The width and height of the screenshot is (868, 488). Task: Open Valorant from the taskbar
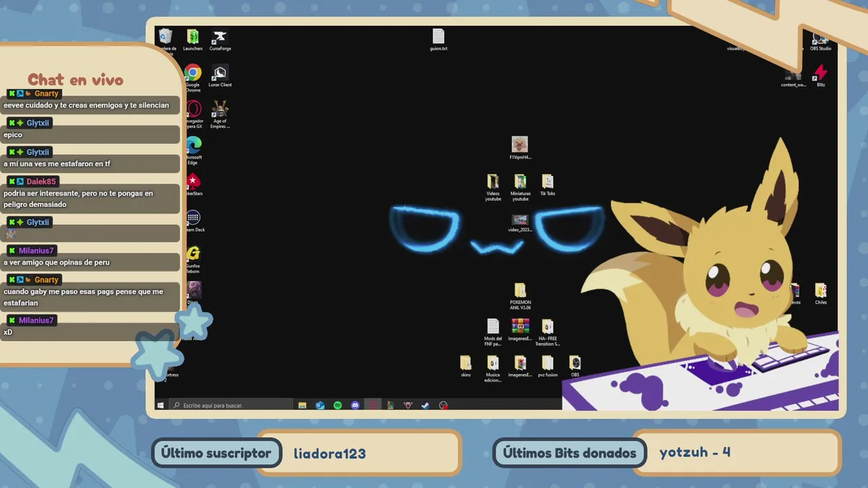(408, 405)
